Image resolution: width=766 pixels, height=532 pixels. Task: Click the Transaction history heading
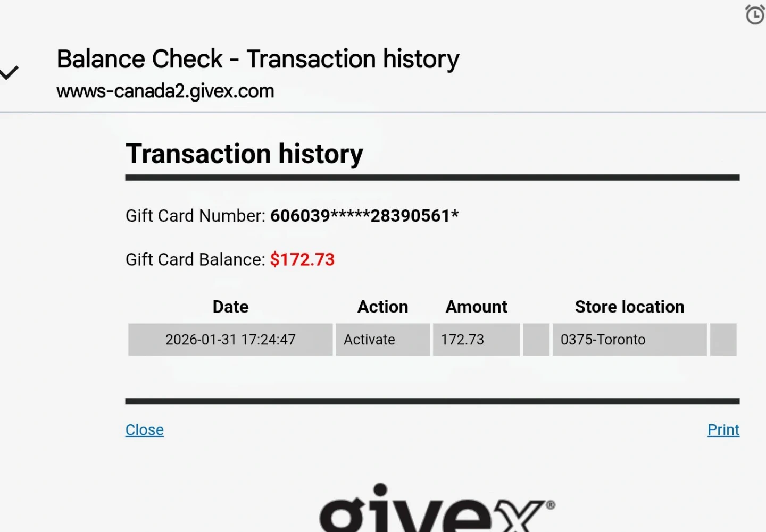click(x=244, y=154)
